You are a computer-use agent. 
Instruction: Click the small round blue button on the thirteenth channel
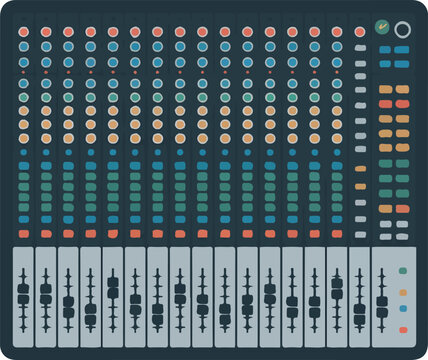click(x=292, y=152)
